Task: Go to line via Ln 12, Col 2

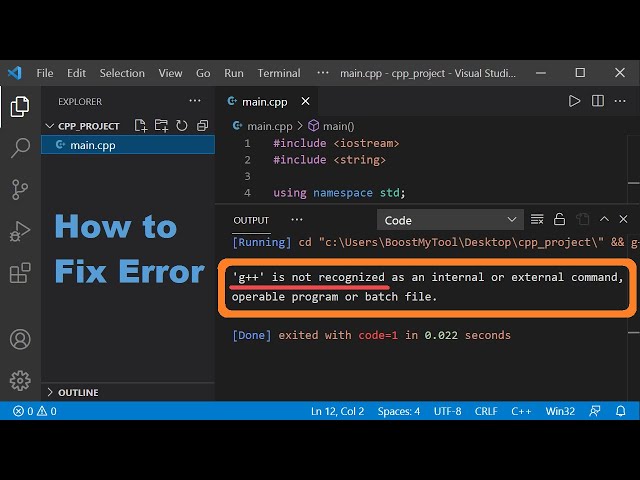Action: [x=337, y=411]
